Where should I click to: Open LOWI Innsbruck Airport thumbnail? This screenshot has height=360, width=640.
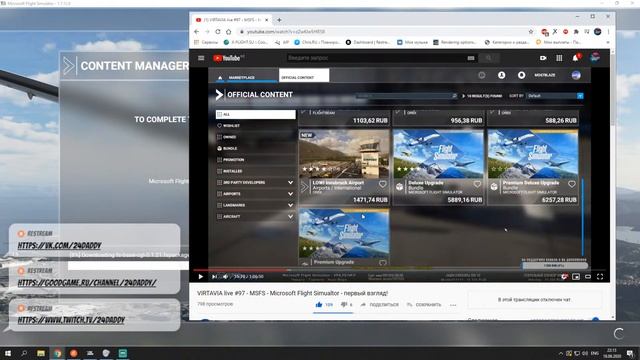[344, 154]
